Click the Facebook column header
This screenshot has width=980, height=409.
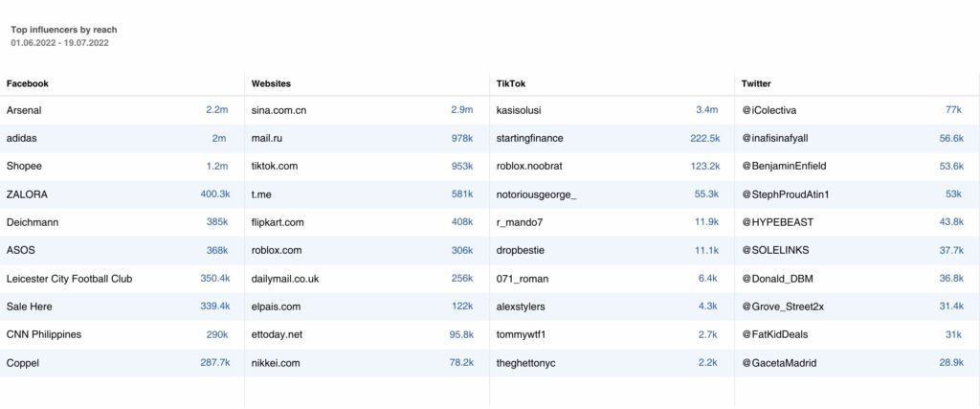coord(28,83)
